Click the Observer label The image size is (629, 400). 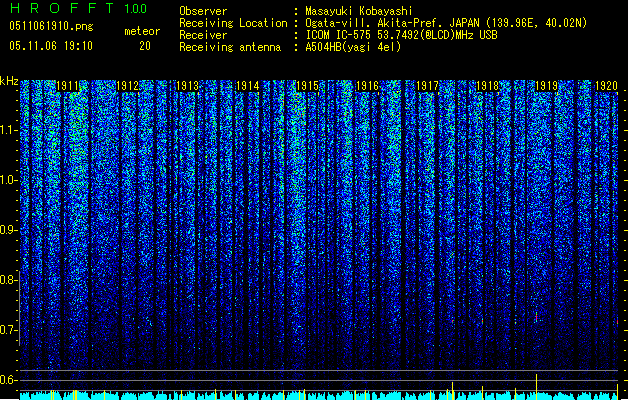point(203,11)
